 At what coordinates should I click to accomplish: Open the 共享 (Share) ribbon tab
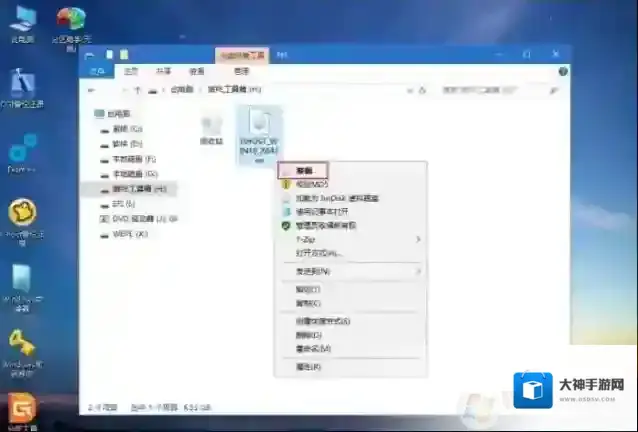pos(163,72)
